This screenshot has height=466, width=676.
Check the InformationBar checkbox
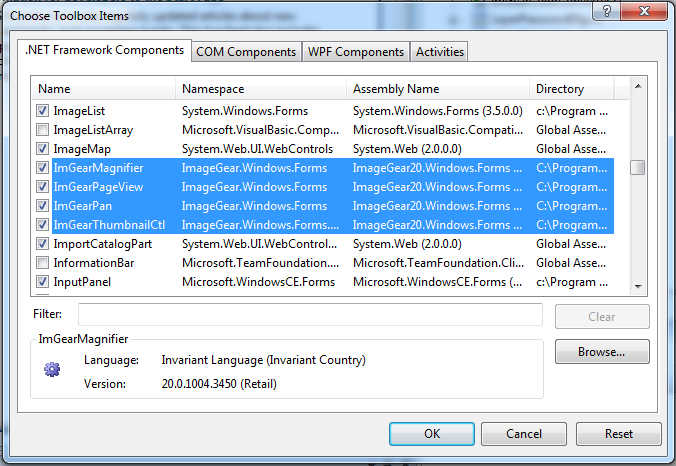pyautogui.click(x=42, y=263)
